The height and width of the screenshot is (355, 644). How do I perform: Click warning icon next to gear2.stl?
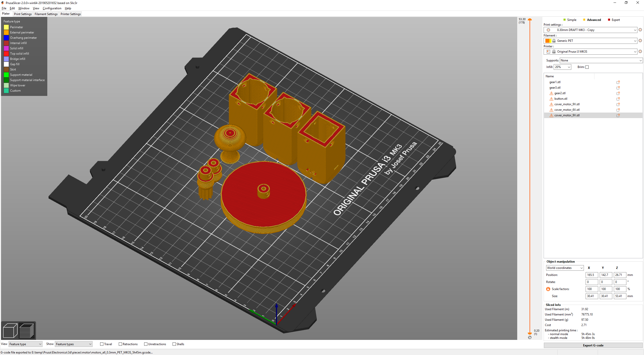(551, 93)
